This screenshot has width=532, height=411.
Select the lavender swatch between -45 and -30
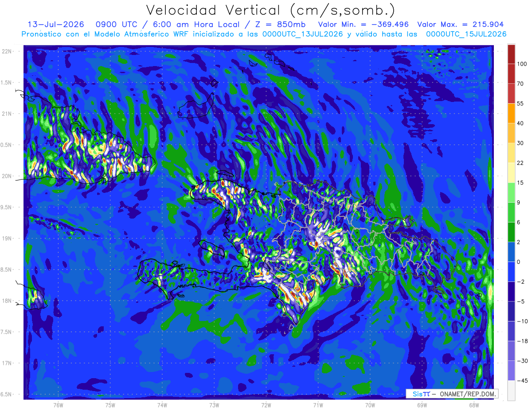pos(512,371)
